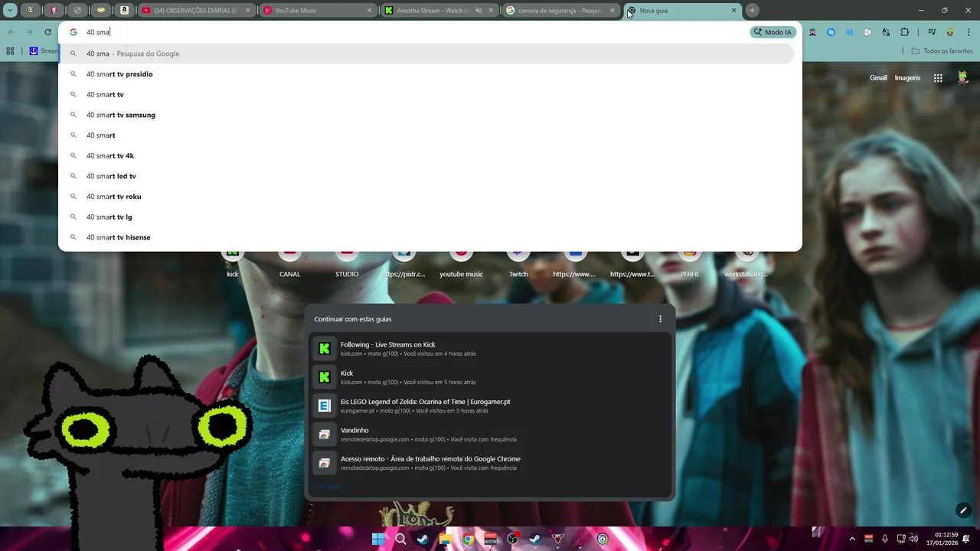Click the customize Chrome pencil button

pos(963,510)
